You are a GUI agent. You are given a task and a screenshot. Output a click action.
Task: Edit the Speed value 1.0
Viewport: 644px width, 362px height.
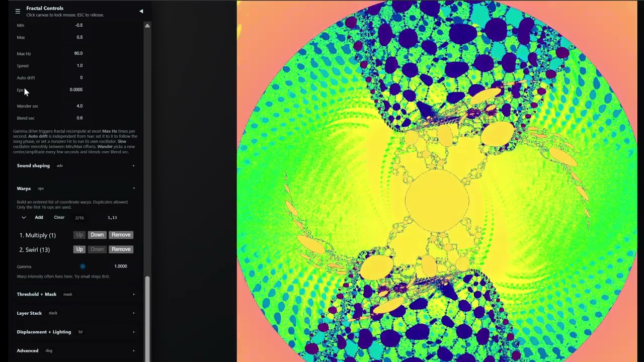79,65
